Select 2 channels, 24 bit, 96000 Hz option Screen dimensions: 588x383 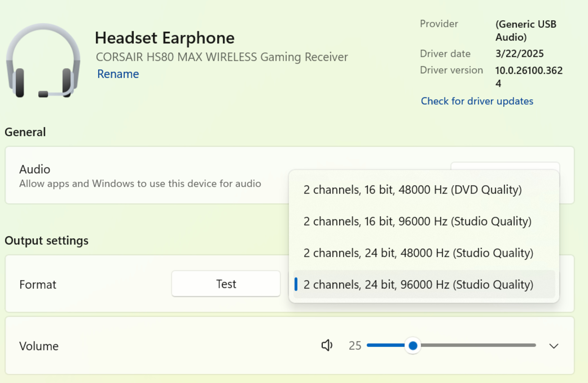[x=418, y=285]
